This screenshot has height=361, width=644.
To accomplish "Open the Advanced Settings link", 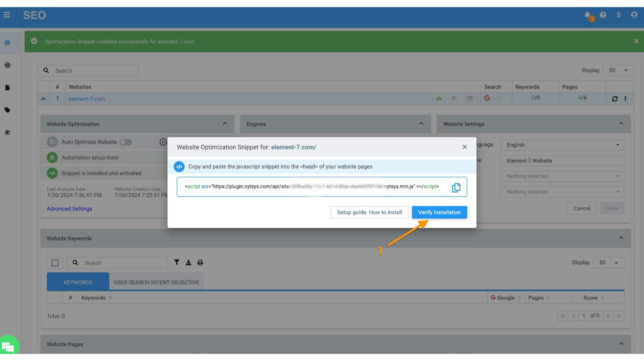I will pos(69,209).
